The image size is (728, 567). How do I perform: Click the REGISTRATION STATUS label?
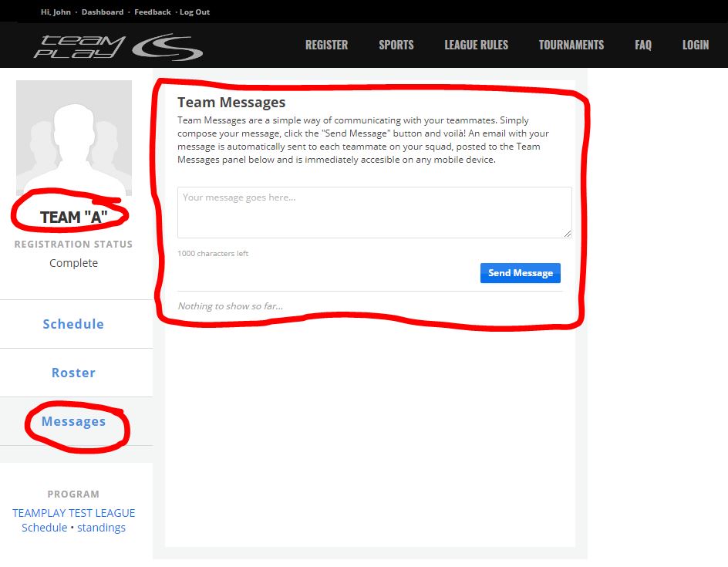pos(73,245)
